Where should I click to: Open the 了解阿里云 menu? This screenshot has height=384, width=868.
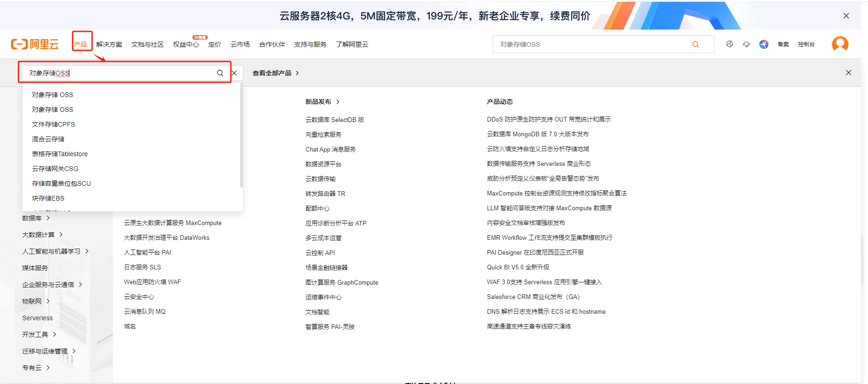[x=352, y=44]
